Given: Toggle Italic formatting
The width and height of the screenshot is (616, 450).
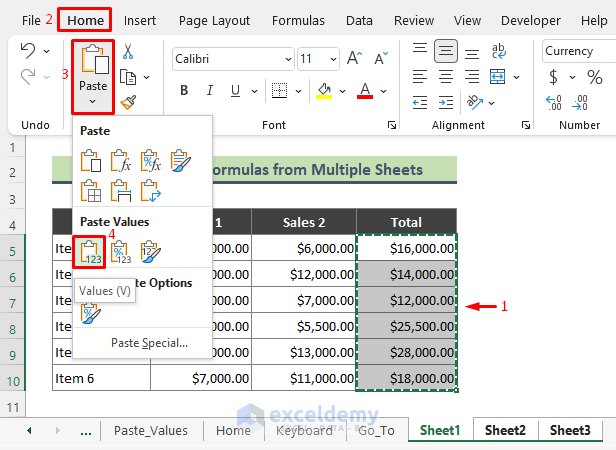Looking at the screenshot, I should [209, 91].
